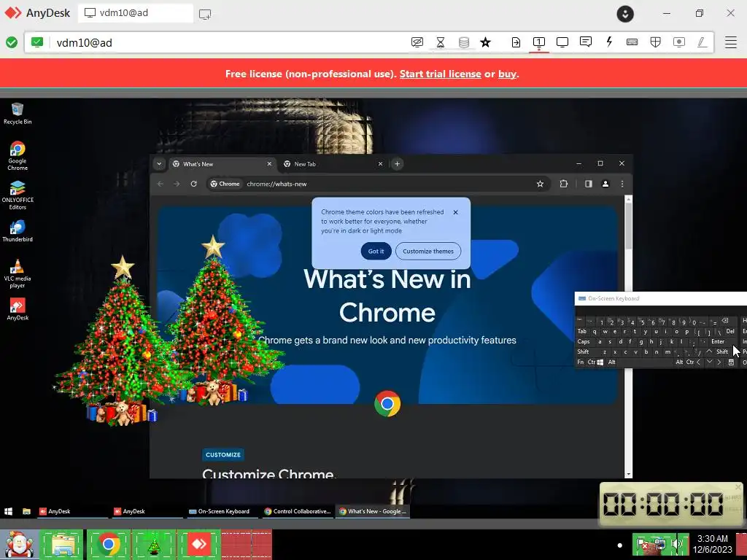Open a new AnyDesk session tab
Screen dimensions: 747x560
pos(205,14)
